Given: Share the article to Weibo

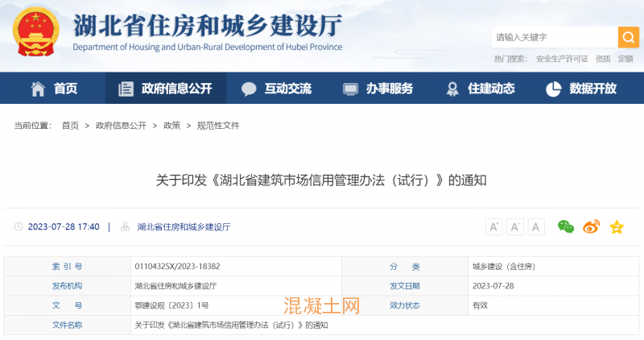Looking at the screenshot, I should point(592,226).
